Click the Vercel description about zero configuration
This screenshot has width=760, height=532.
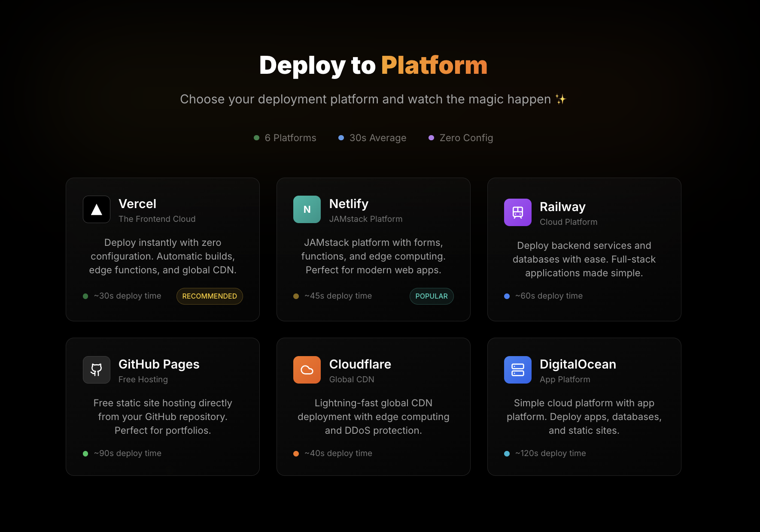pos(163,256)
